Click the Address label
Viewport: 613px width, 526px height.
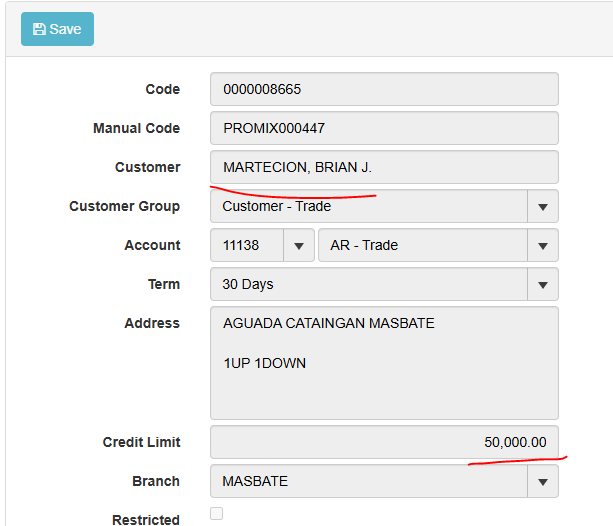click(152, 323)
